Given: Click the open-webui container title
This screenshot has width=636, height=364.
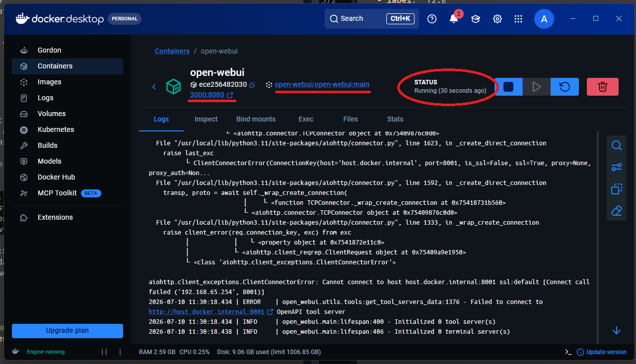Looking at the screenshot, I should coord(217,72).
